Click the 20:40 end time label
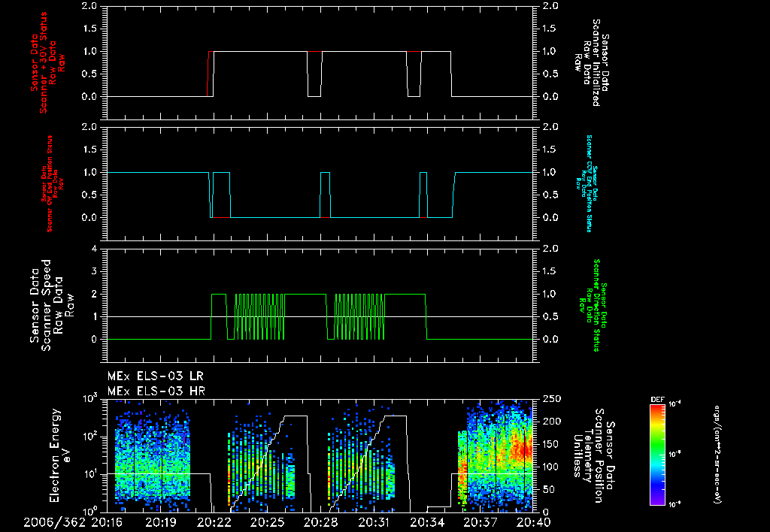770x532 pixels. coord(534,523)
